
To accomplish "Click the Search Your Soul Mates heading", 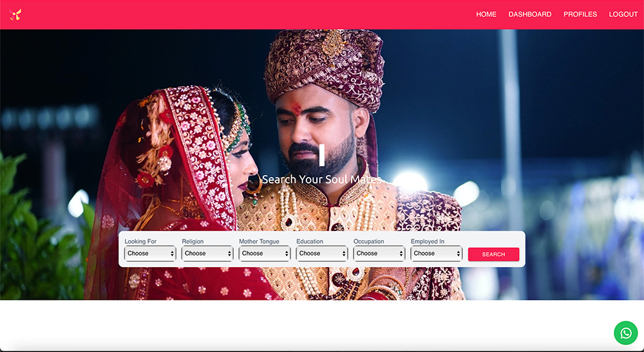I will (x=322, y=180).
